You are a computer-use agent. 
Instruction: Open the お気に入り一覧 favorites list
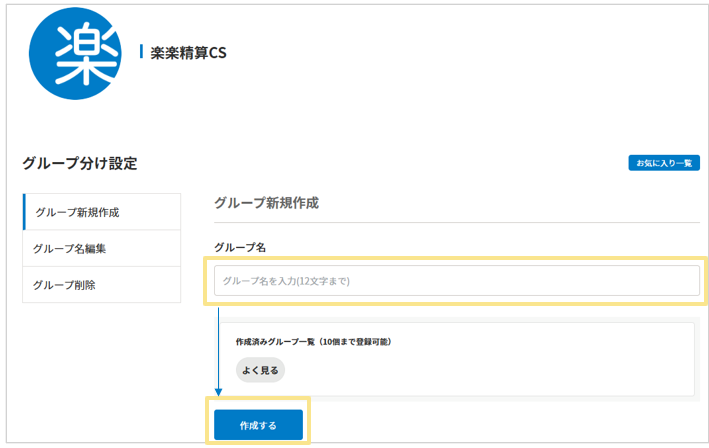pyautogui.click(x=664, y=163)
